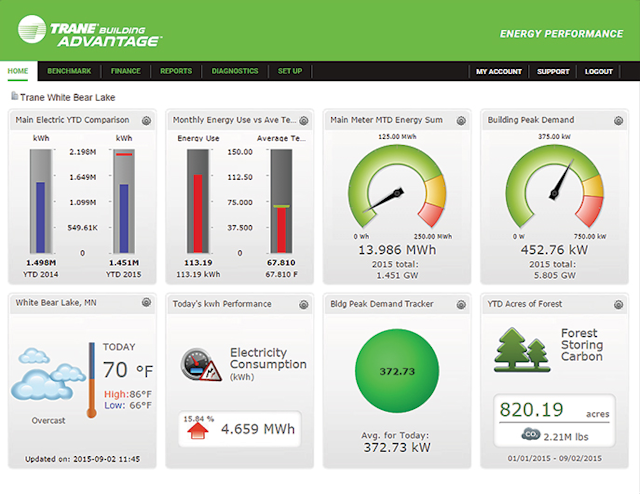
Task: Click the 1.498M value under 2014 bar
Action: [x=41, y=263]
